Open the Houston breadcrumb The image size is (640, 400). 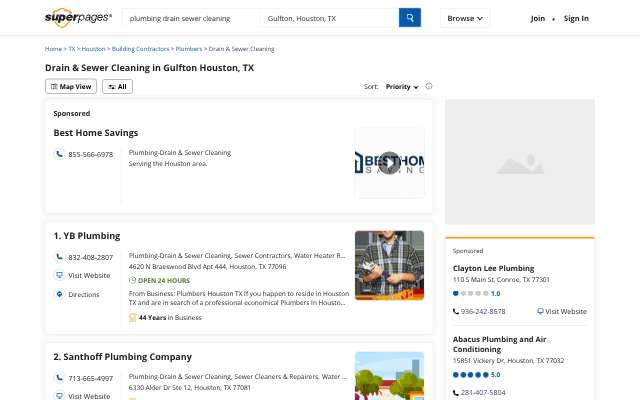(93, 49)
